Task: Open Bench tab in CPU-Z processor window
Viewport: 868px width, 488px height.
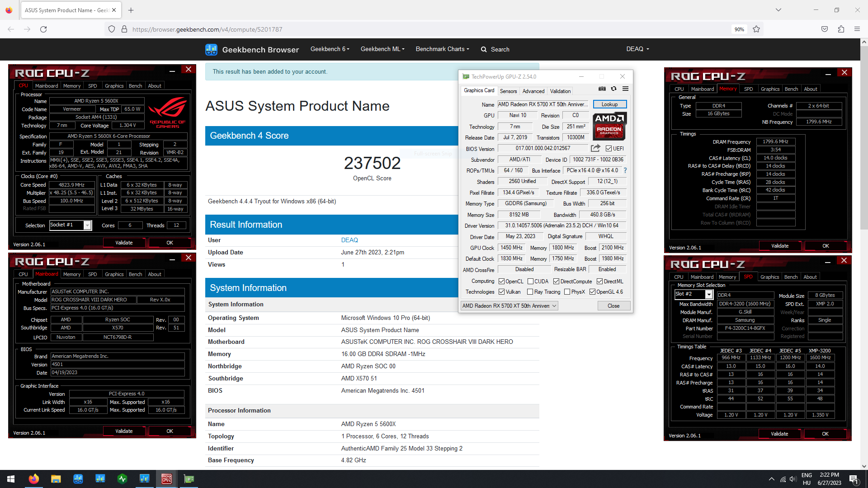Action: (x=135, y=86)
